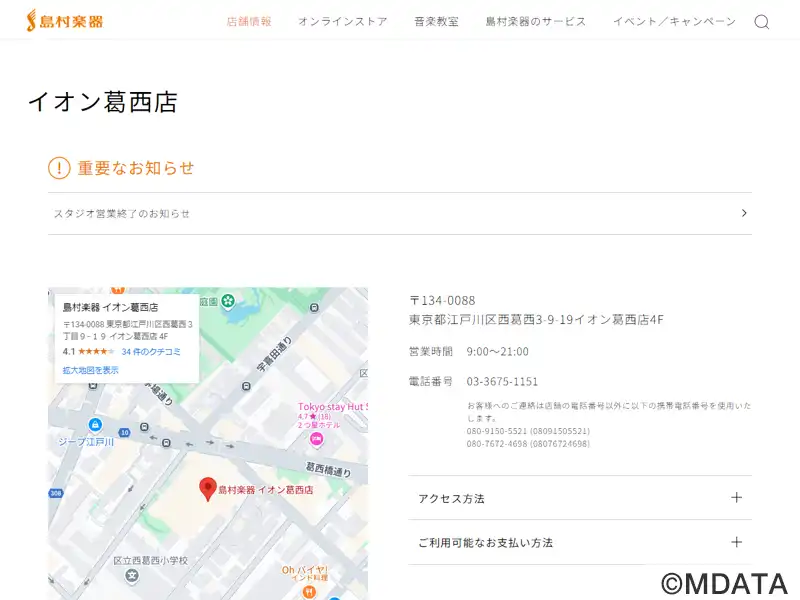Screen dimensions: 800x600
Task: Click business hours 9:00～21:00
Action: (x=497, y=352)
